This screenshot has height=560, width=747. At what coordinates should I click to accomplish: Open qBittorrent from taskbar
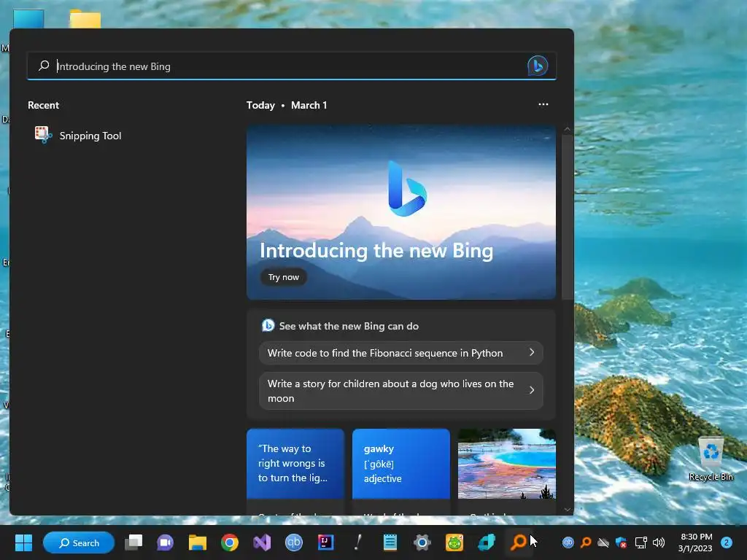click(293, 542)
